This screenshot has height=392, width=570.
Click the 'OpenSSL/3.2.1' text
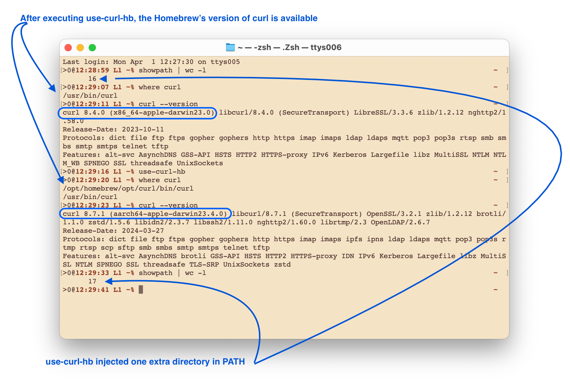394,214
